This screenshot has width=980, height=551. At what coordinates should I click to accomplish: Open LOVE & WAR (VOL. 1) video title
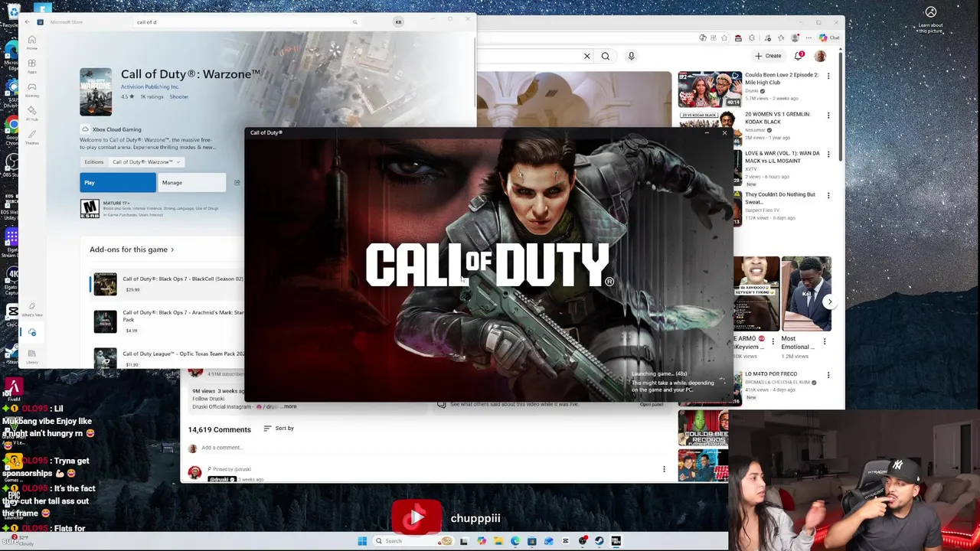pyautogui.click(x=782, y=157)
